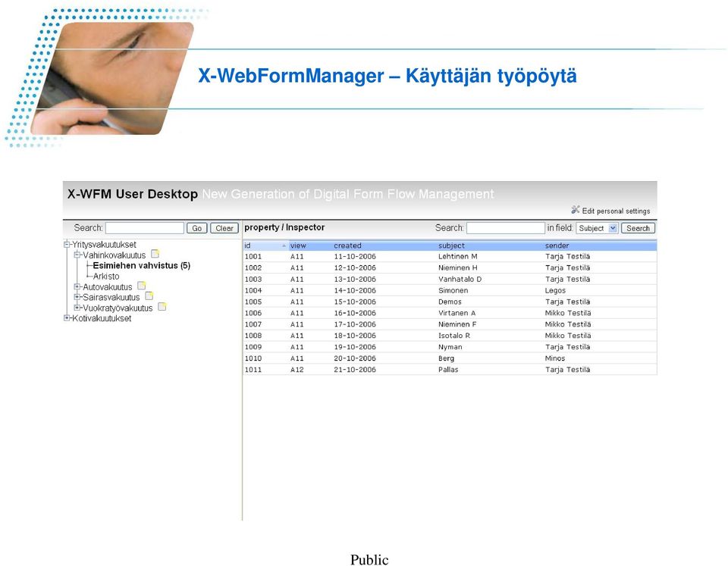Image resolution: width=728 pixels, height=566 pixels.
Task: Click sender Minos in row 1010
Action: coord(555,358)
